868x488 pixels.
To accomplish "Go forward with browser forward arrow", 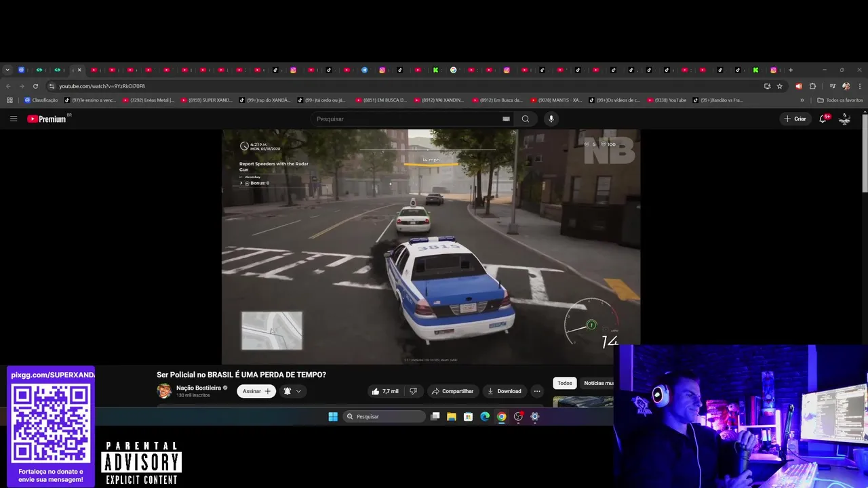I will click(22, 86).
